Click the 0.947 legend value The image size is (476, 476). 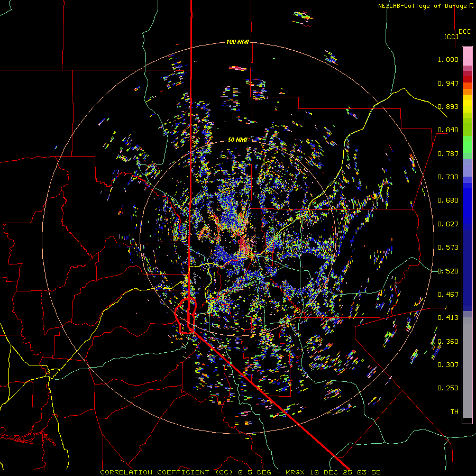448,83
